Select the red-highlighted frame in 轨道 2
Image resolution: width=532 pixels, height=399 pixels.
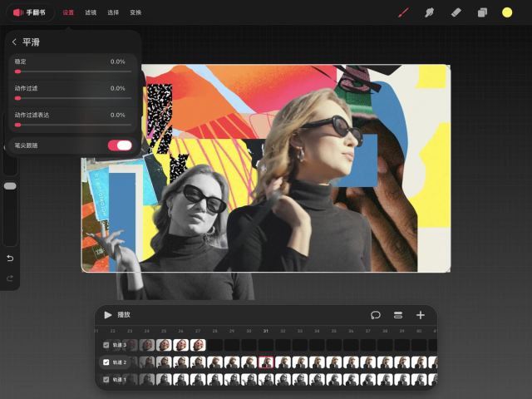pyautogui.click(x=266, y=362)
